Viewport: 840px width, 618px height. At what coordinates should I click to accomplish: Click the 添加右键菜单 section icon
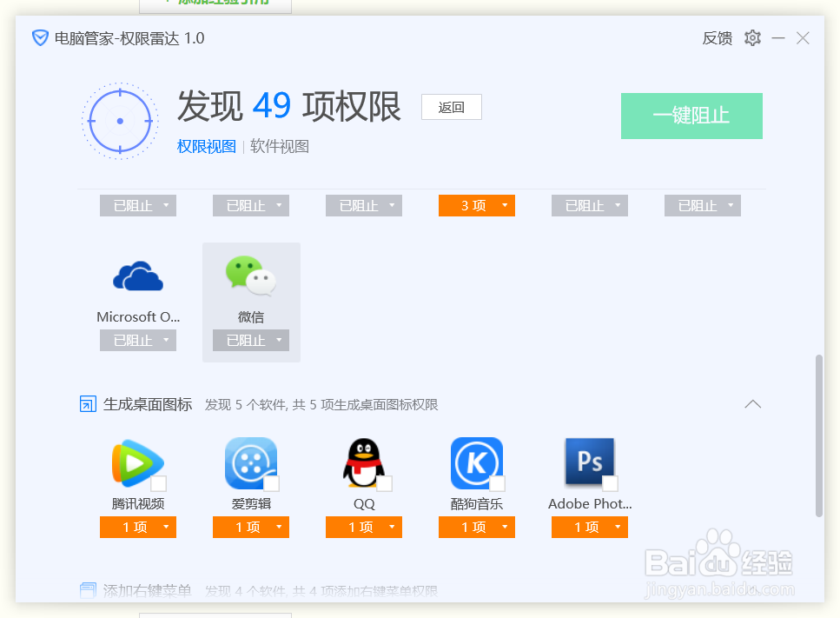(x=88, y=590)
